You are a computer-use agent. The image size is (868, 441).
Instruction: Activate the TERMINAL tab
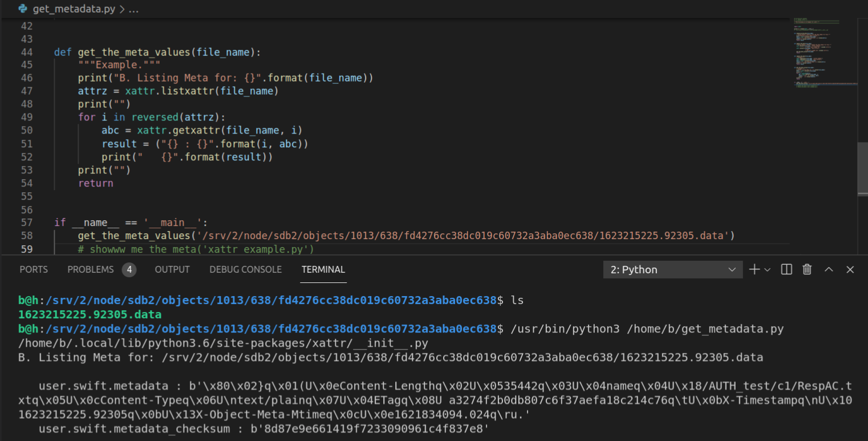click(x=323, y=270)
